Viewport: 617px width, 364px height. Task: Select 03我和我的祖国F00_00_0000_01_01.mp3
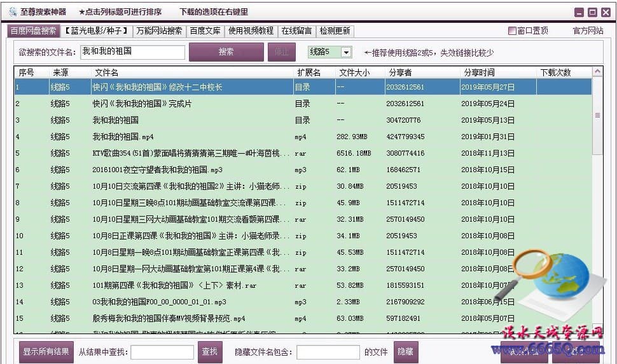[x=303, y=302]
